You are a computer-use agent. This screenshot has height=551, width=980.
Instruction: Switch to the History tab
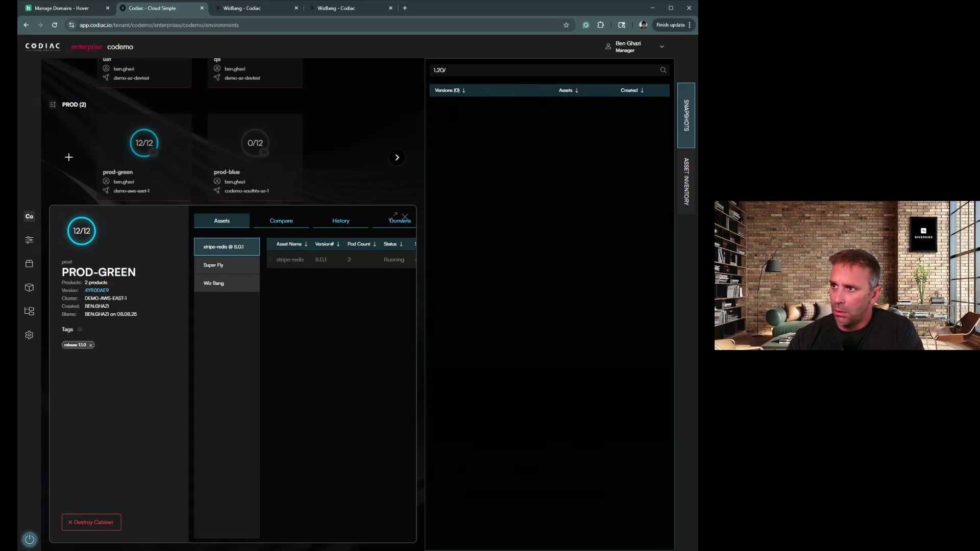pos(340,221)
